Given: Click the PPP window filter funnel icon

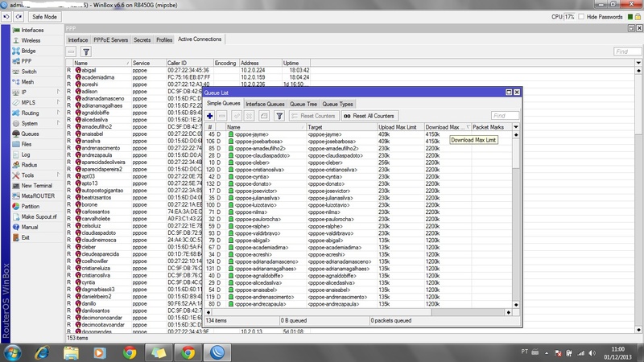Looking at the screenshot, I should tap(86, 51).
